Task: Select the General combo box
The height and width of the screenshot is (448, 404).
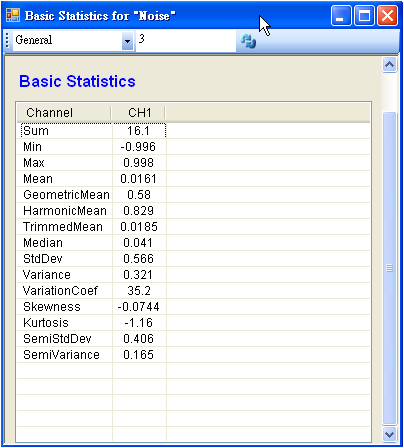Action: coord(73,41)
